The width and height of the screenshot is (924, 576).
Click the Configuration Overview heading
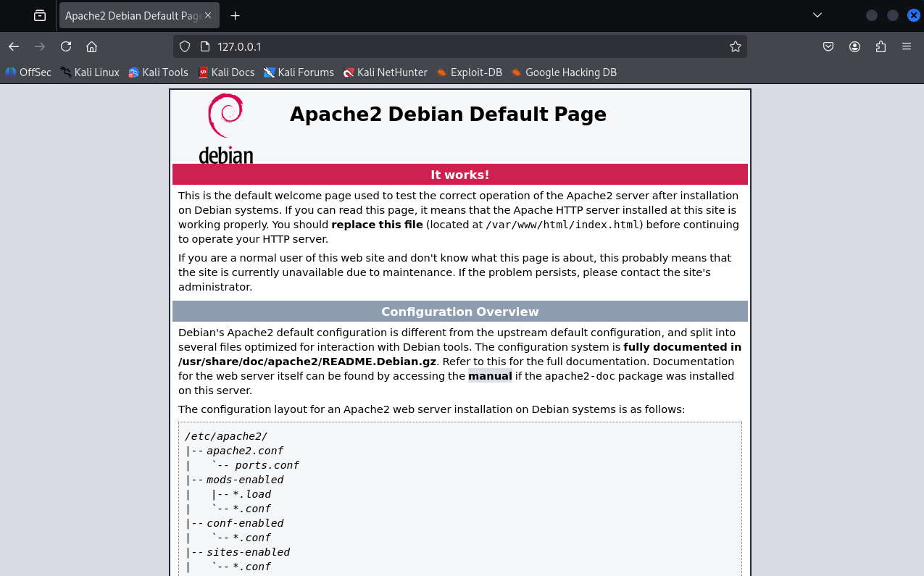(x=460, y=312)
